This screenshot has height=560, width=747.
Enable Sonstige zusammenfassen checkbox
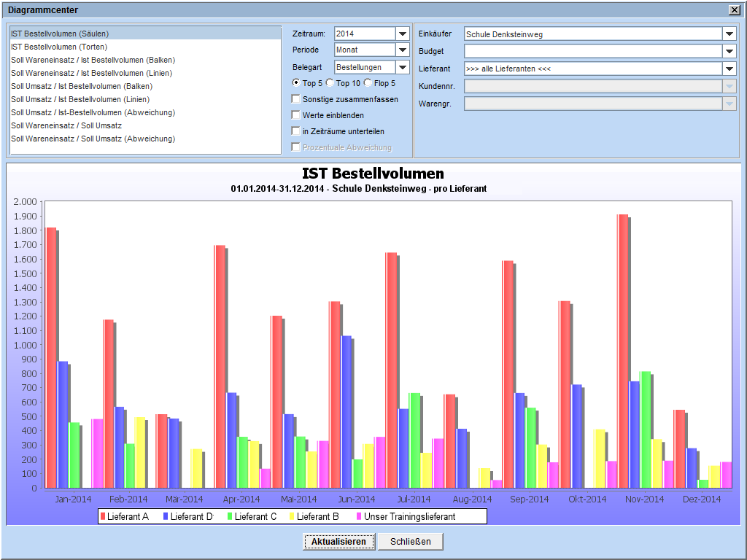tap(295, 99)
